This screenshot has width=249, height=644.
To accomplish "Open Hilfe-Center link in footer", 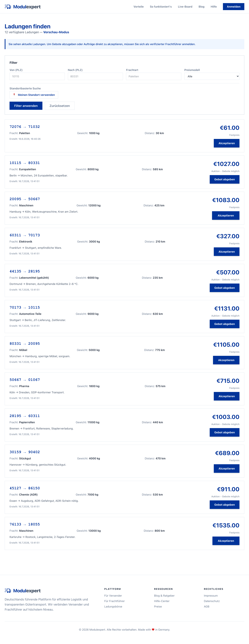I will [162, 601].
